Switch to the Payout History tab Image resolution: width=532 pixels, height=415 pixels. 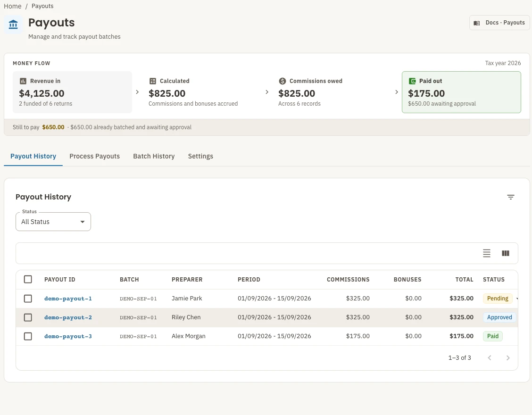pyautogui.click(x=33, y=156)
